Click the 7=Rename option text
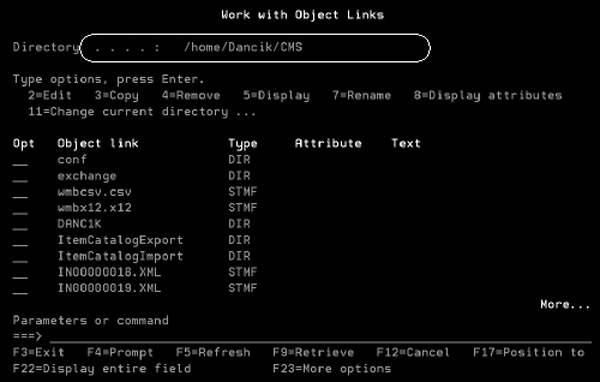 tap(362, 95)
